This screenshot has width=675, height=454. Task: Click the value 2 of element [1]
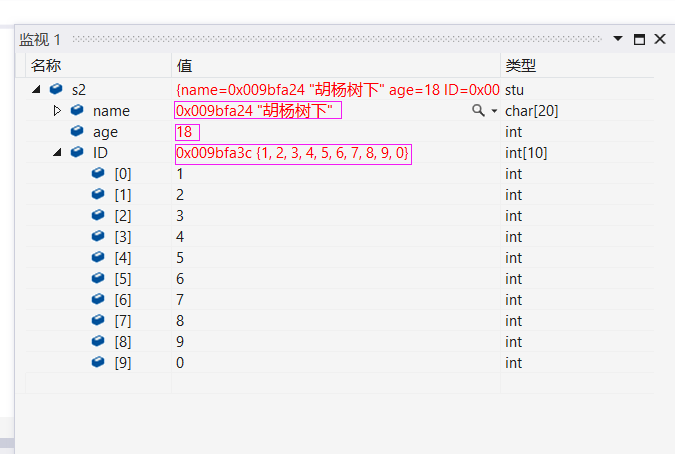(180, 195)
